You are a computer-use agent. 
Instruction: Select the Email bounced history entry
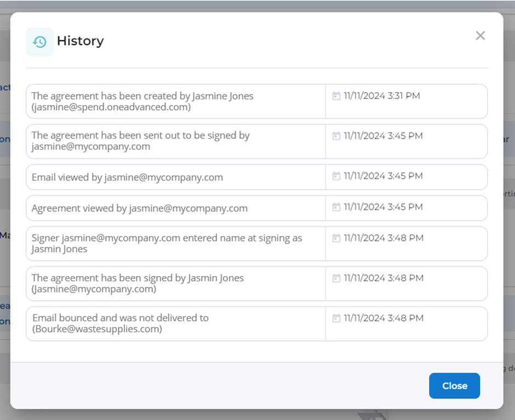121,324
